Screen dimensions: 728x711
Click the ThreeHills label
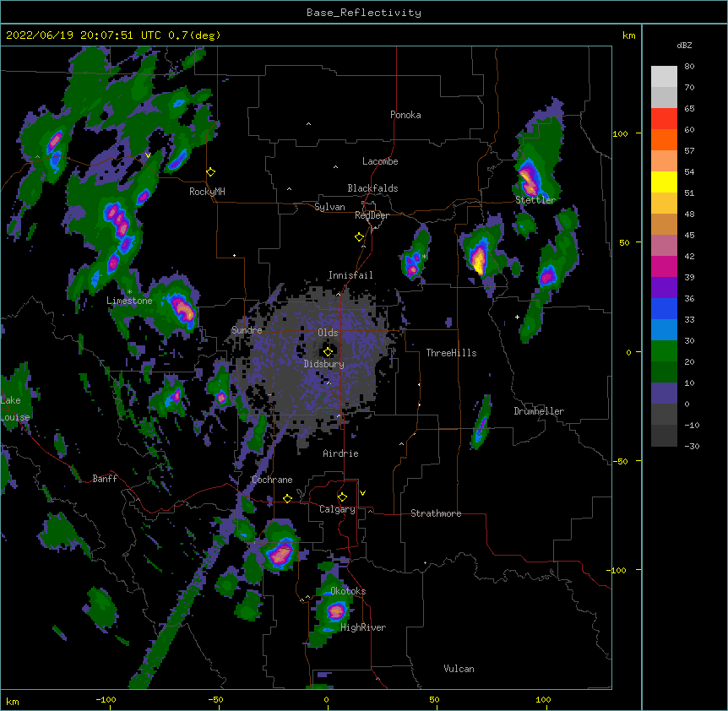(451, 353)
